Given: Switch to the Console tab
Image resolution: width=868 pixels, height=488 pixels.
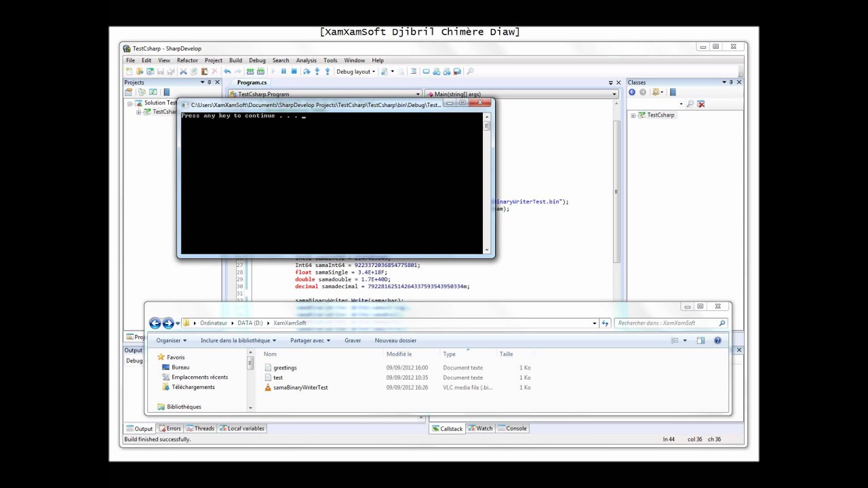Looking at the screenshot, I should coord(512,428).
